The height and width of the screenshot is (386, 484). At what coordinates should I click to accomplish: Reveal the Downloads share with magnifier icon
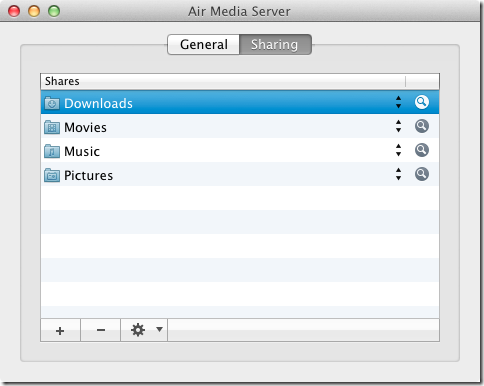(422, 102)
